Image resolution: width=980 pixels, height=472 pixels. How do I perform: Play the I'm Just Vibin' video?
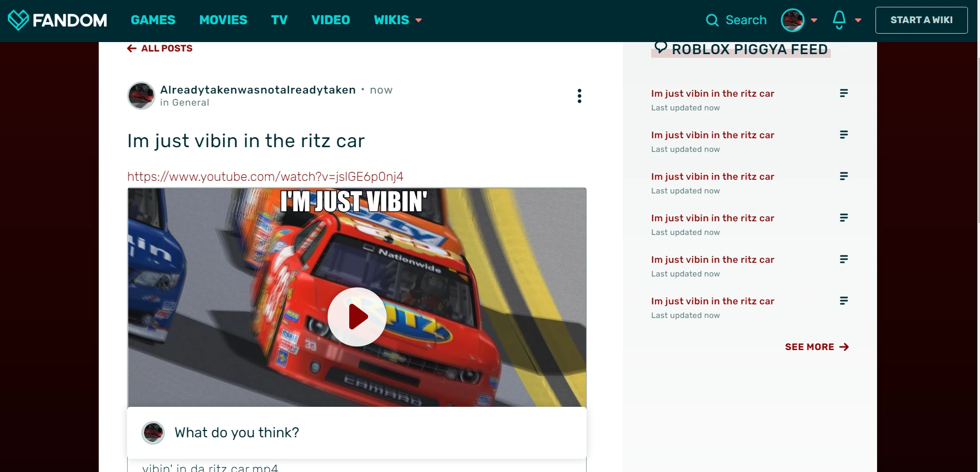(357, 317)
